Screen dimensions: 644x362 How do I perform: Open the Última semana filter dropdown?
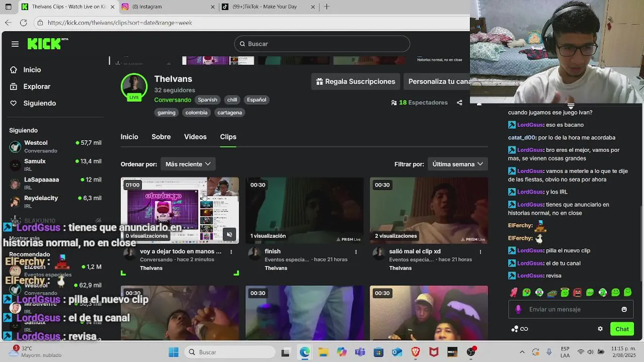click(x=457, y=164)
